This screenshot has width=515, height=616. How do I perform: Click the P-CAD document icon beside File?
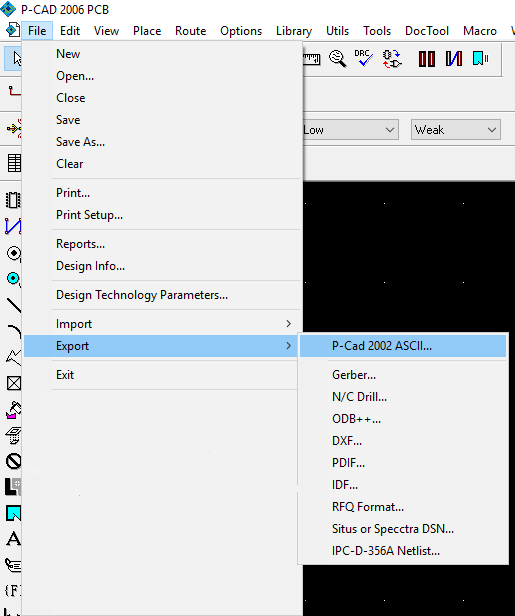pos(13,30)
